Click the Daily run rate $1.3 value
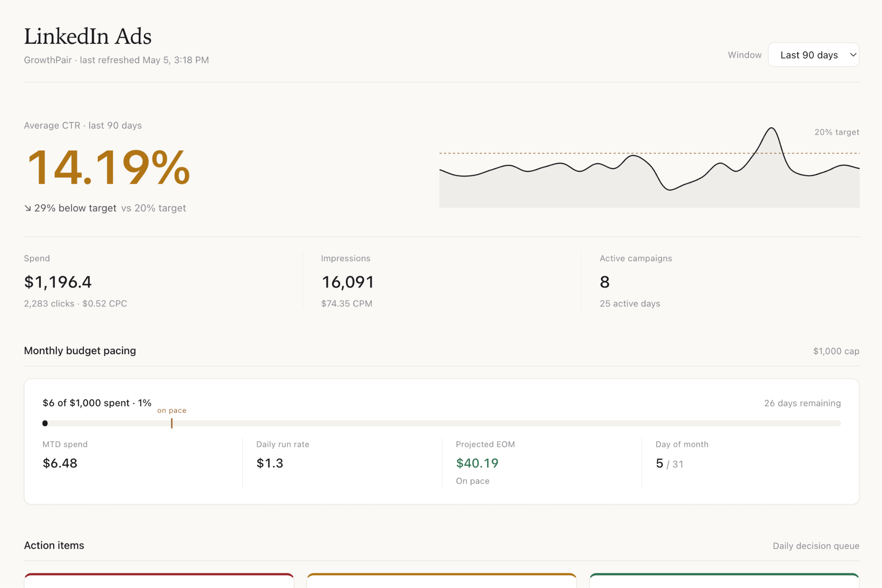 pos(270,463)
